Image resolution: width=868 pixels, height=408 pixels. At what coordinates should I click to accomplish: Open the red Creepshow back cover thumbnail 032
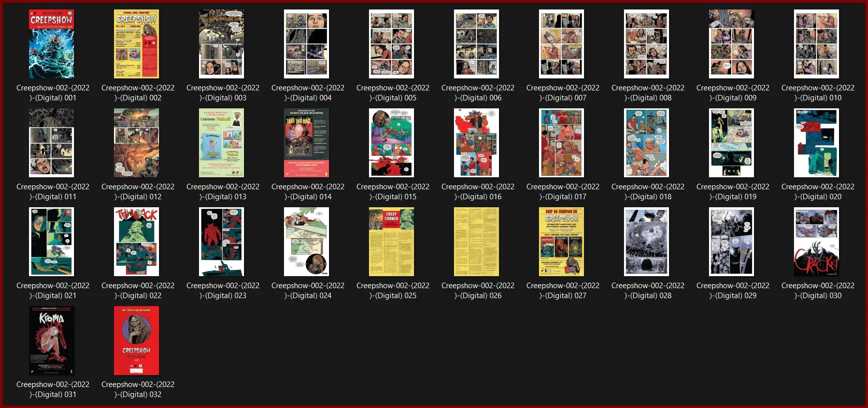click(136, 341)
